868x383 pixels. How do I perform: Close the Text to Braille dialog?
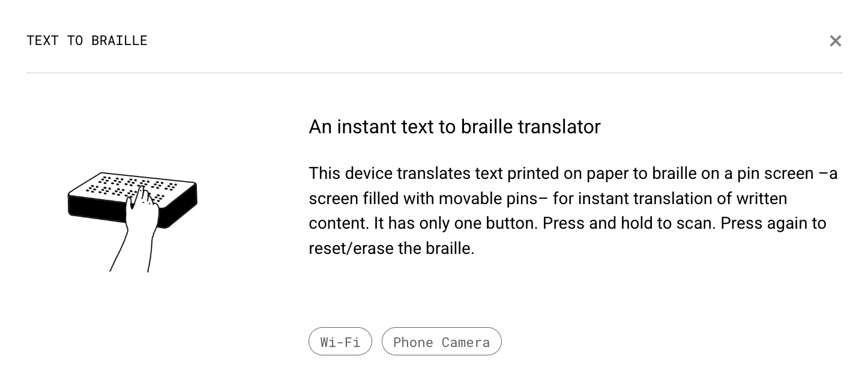coord(836,41)
